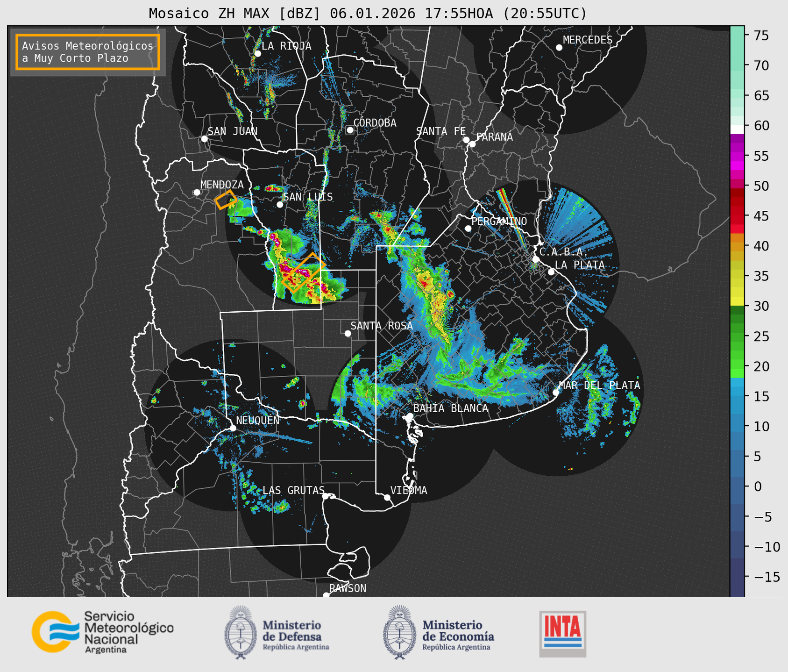Viewport: 788px width, 672px height.
Task: Click the PERGAMINO city label
Action: tap(499, 221)
